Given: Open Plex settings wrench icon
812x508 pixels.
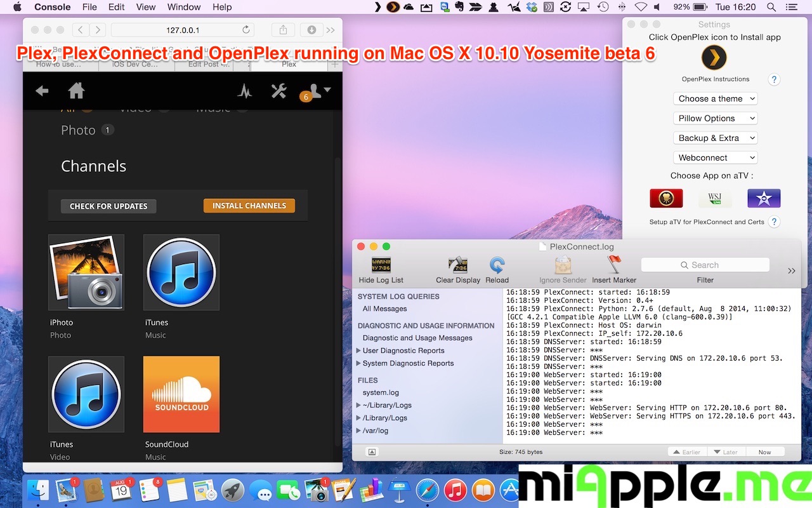Looking at the screenshot, I should pos(278,91).
